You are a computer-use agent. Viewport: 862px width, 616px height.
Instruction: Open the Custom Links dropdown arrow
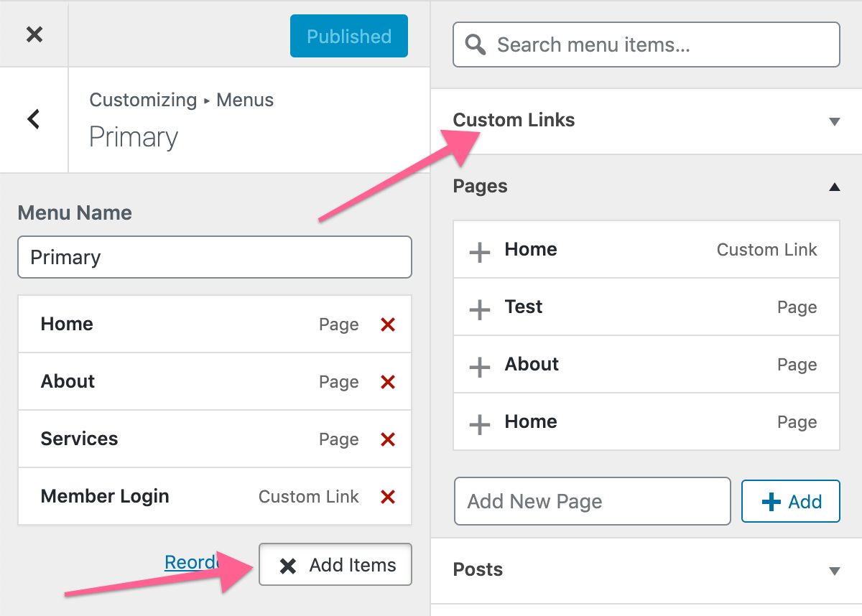[834, 121]
